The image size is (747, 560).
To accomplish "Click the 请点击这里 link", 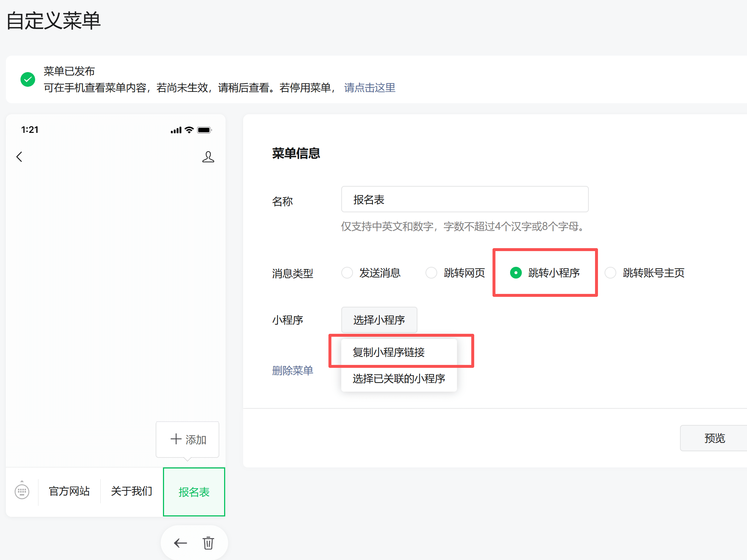I will [x=369, y=88].
